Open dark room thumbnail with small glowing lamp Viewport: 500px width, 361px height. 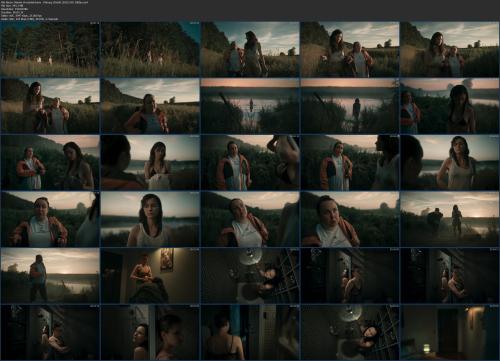[x=449, y=332]
